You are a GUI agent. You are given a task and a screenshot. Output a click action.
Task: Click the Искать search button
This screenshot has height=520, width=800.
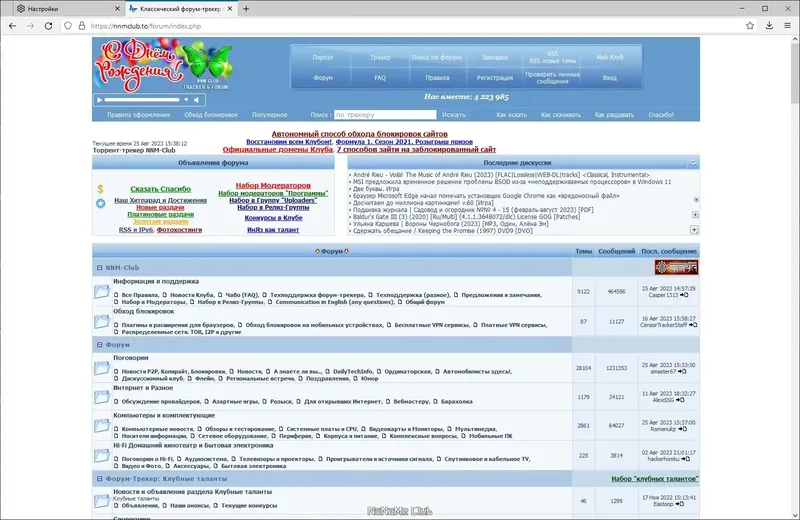pos(454,115)
